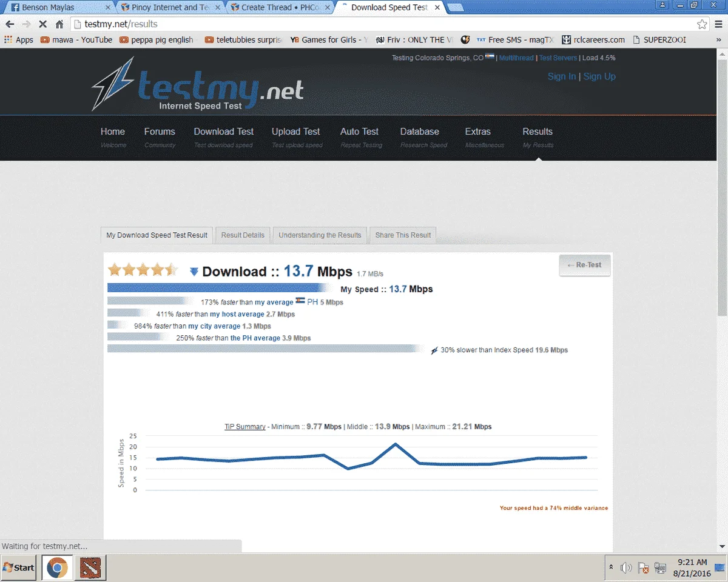
Task: Switch to the Pinoy Internet and Tech tab
Action: [170, 7]
